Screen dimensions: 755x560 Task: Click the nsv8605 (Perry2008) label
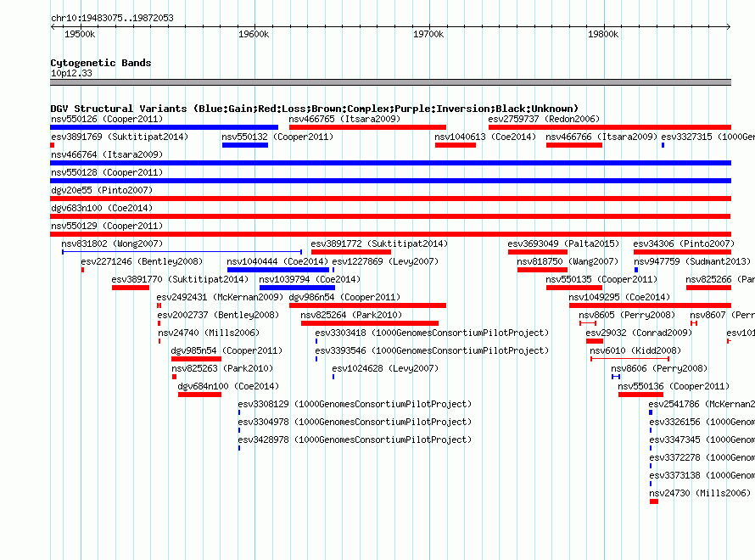627,315
